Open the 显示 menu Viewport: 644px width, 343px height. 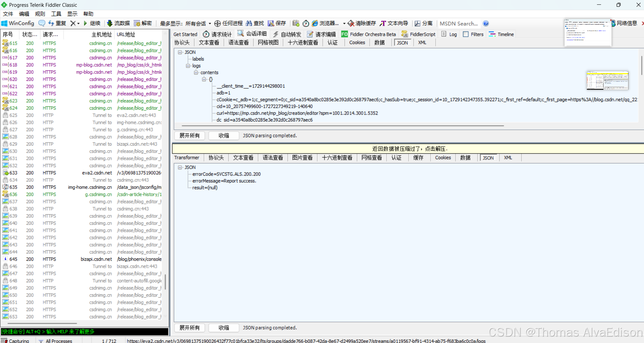[72, 14]
